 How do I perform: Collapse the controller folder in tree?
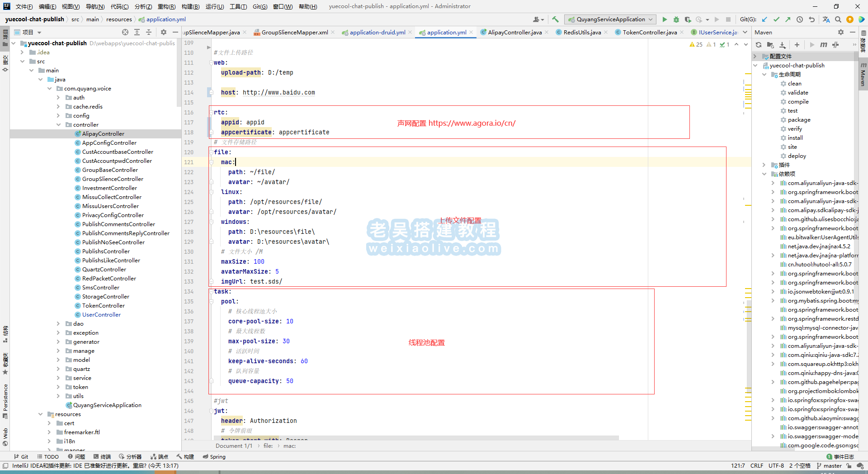click(58, 125)
